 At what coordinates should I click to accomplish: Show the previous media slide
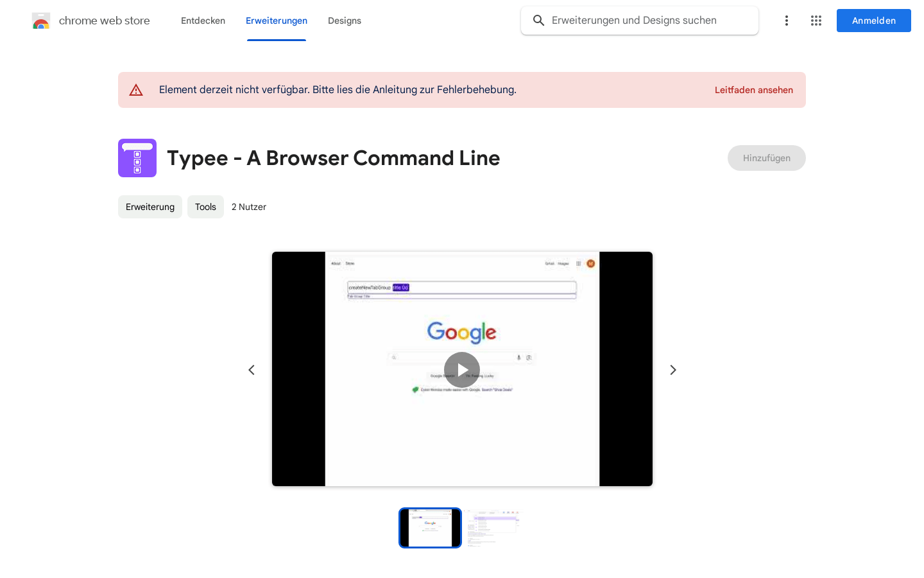pos(252,370)
